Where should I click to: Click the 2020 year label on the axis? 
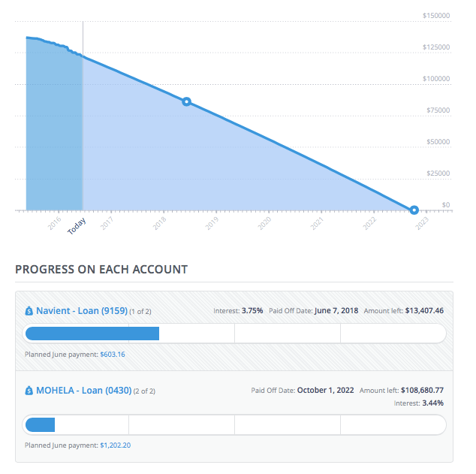(x=264, y=223)
